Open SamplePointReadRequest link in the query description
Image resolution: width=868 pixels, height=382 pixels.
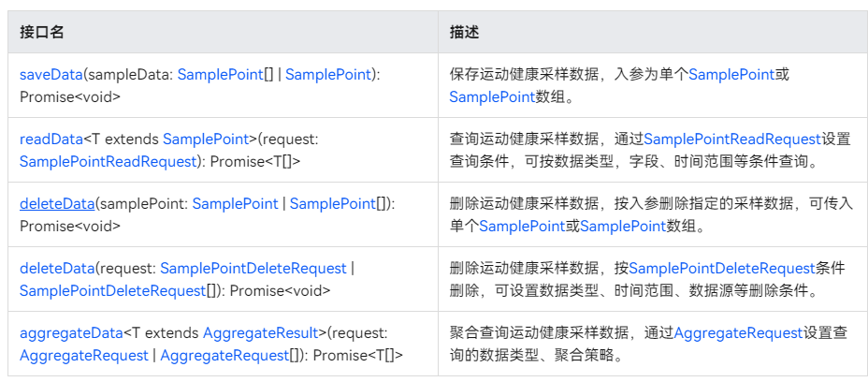(x=732, y=140)
